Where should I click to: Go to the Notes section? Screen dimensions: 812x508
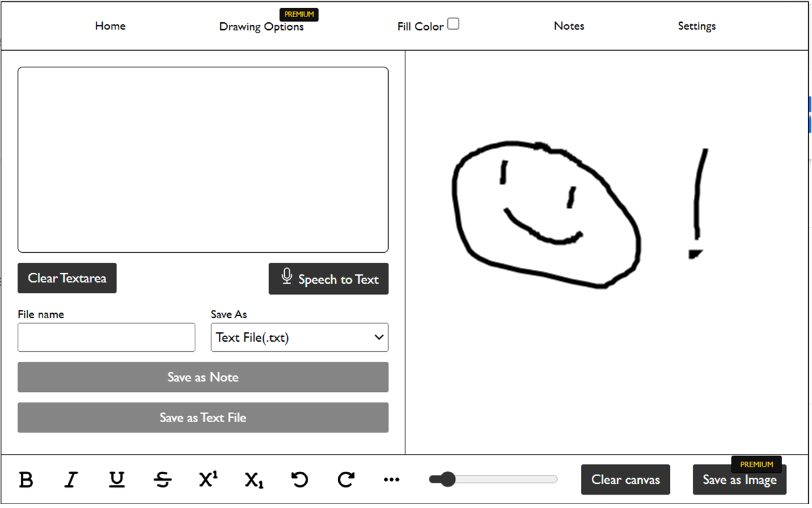coord(568,26)
